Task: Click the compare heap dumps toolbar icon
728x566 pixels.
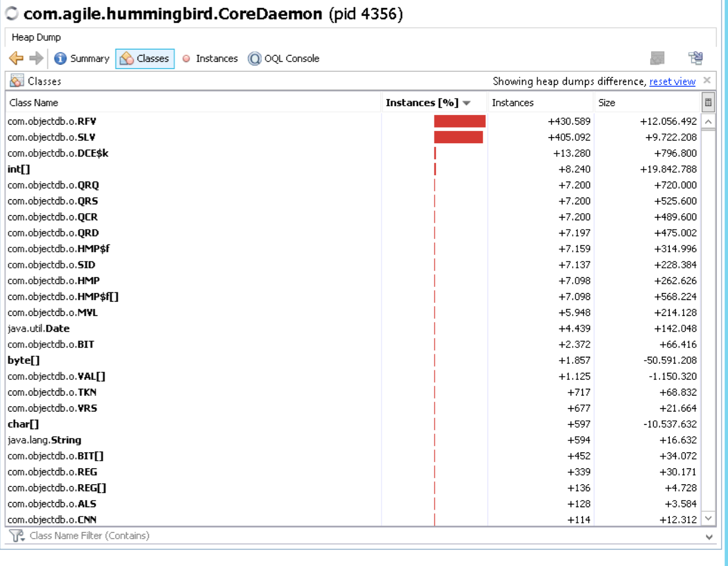Action: (695, 58)
